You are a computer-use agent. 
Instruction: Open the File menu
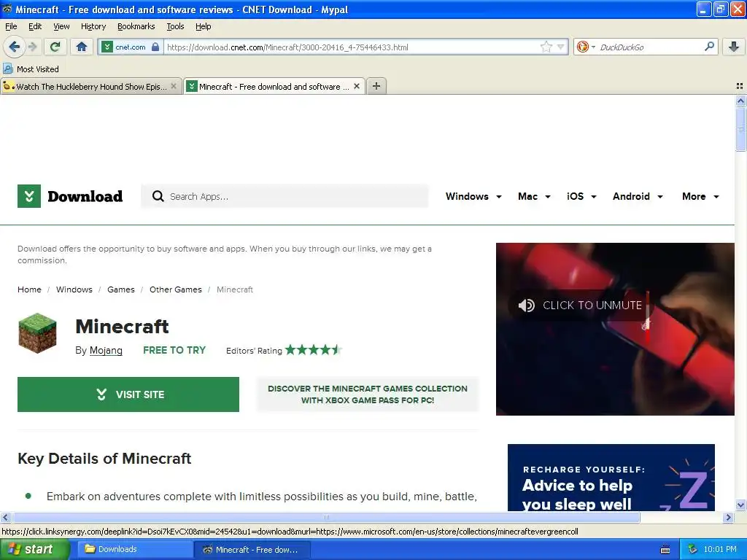click(x=11, y=26)
